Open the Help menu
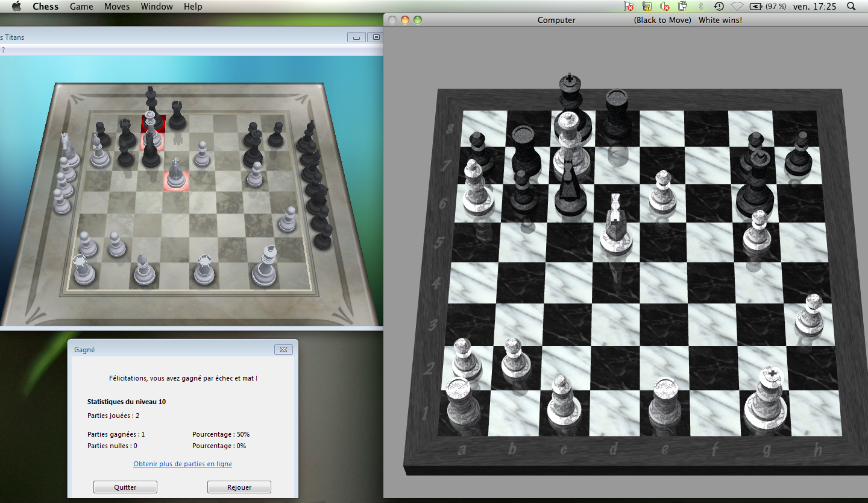The image size is (868, 503). tap(193, 7)
